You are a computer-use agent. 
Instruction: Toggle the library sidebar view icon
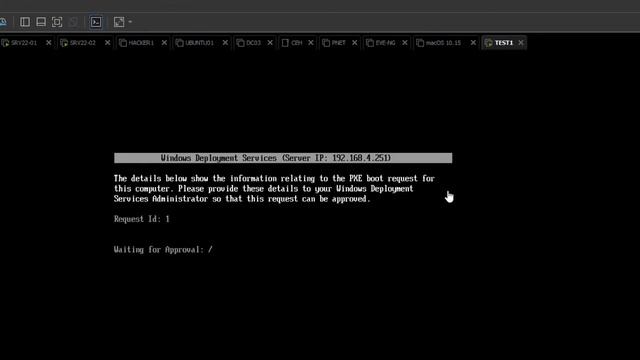pyautogui.click(x=25, y=22)
